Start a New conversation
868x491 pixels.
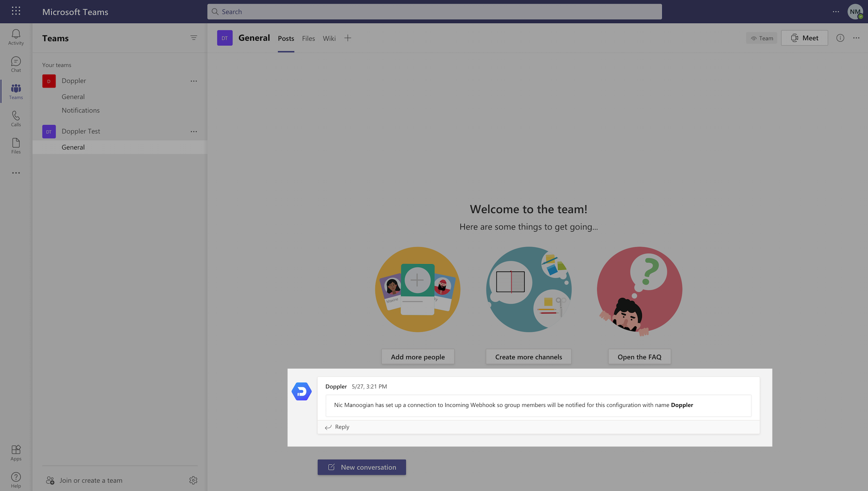[x=362, y=467]
